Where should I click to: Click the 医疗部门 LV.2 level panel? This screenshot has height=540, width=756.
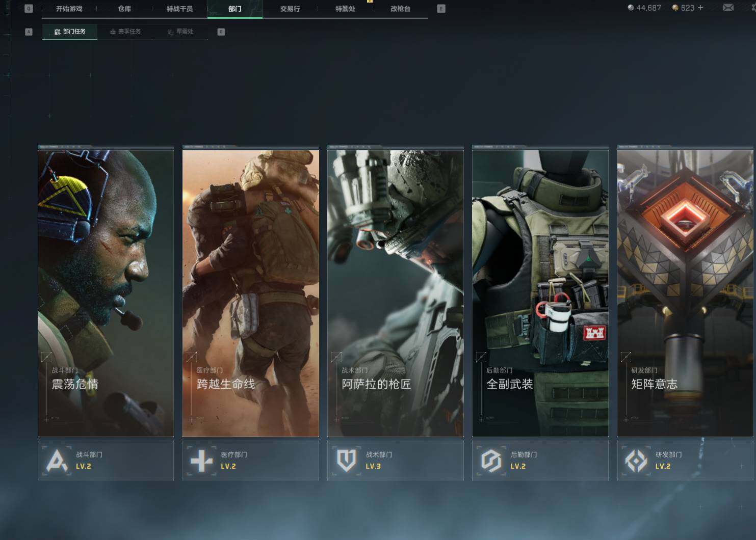251,461
